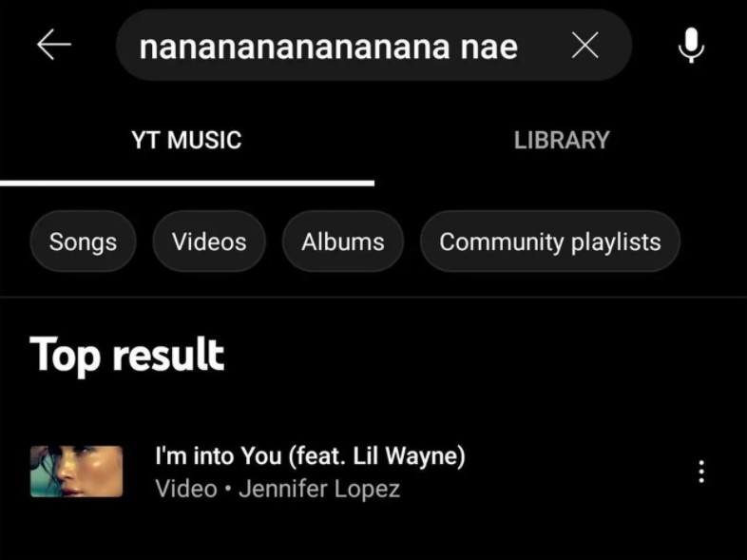The height and width of the screenshot is (560, 747).
Task: Select the top result row
Action: coord(373,472)
